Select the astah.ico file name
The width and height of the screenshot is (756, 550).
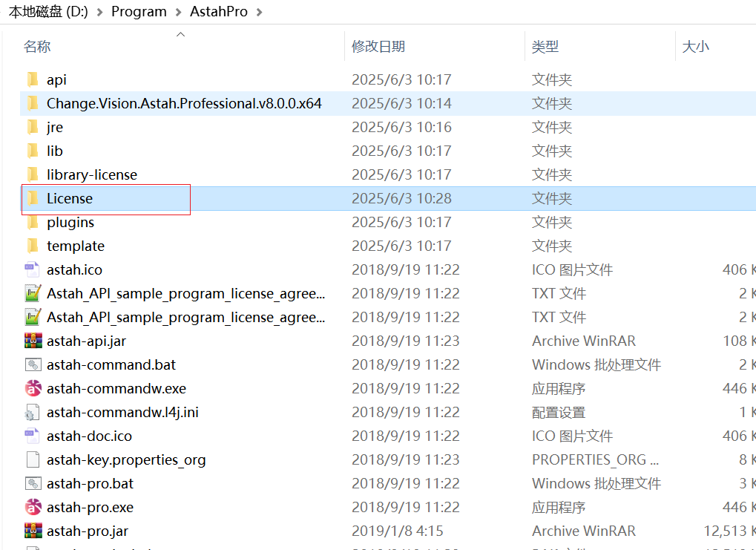click(x=74, y=269)
